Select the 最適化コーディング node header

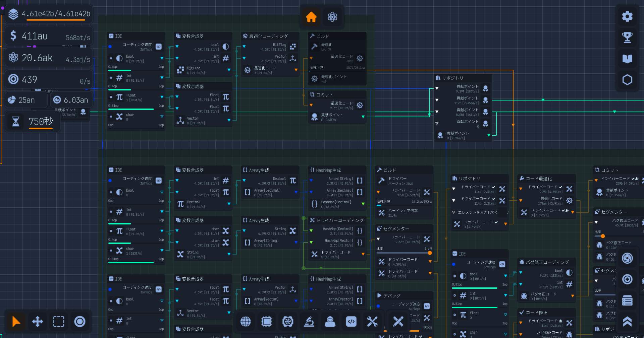(x=268, y=36)
